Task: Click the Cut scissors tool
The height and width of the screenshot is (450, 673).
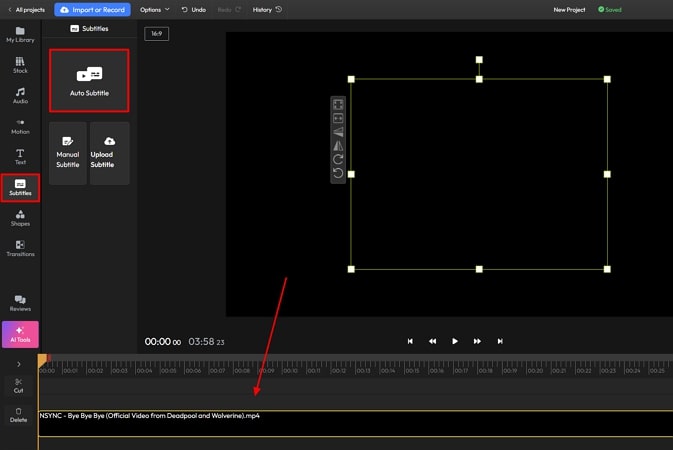Action: pos(18,384)
